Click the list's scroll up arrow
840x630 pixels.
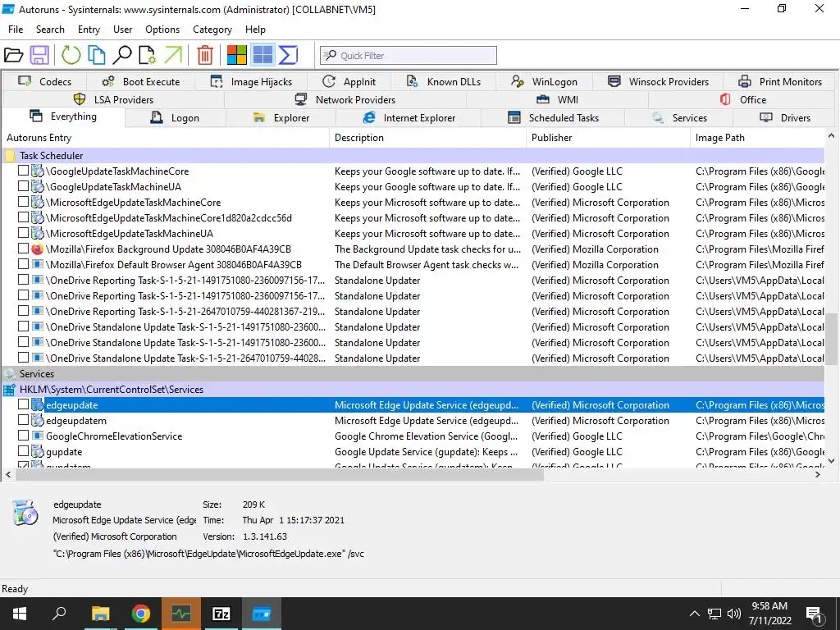point(831,136)
